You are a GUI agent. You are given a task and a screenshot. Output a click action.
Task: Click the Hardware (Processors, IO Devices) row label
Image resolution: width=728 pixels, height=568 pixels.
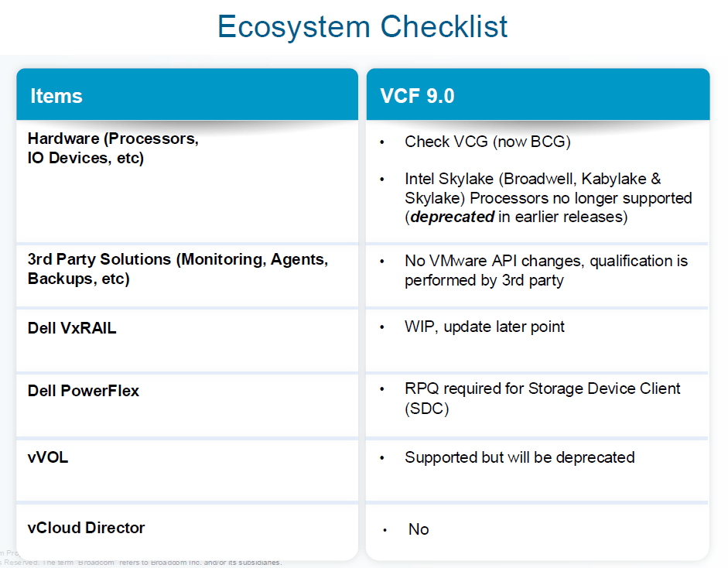113,149
